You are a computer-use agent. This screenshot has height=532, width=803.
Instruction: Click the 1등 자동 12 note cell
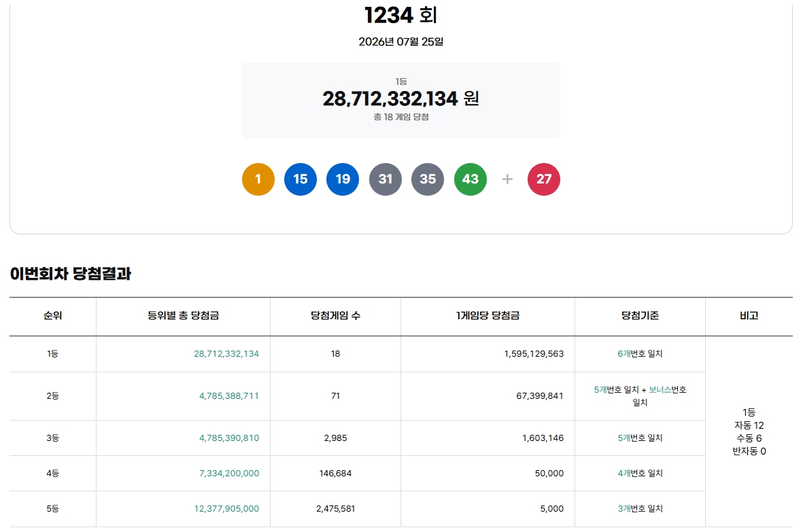point(749,431)
